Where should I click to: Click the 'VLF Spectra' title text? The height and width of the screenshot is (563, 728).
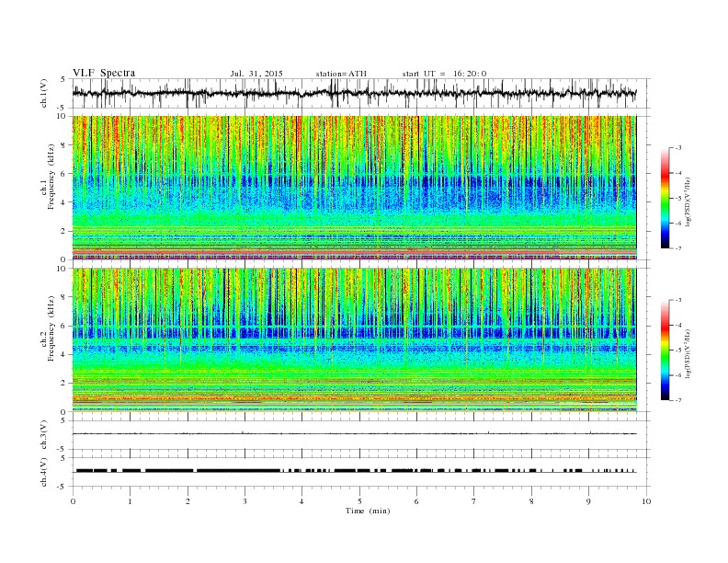point(104,73)
